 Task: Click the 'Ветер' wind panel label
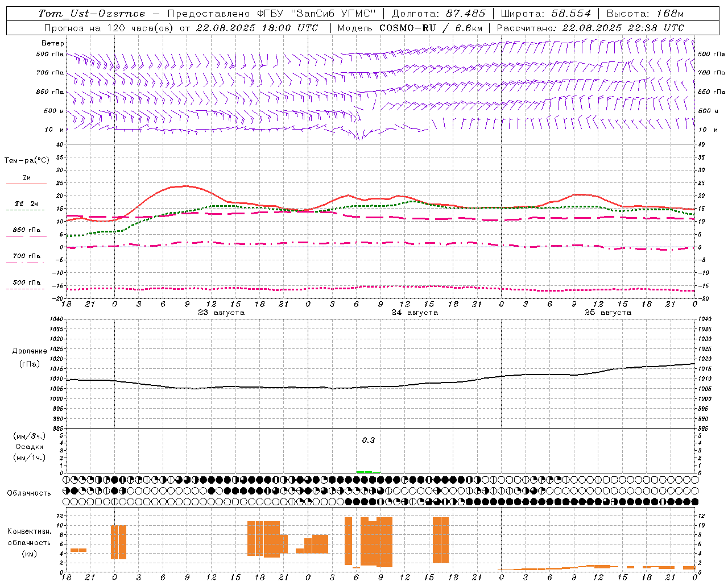coord(53,43)
